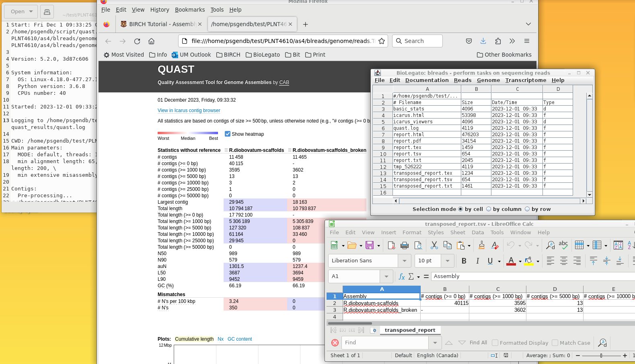Screen dimensions: 635x364
Task: Select the 'by column' selection mode
Action: (x=489, y=209)
